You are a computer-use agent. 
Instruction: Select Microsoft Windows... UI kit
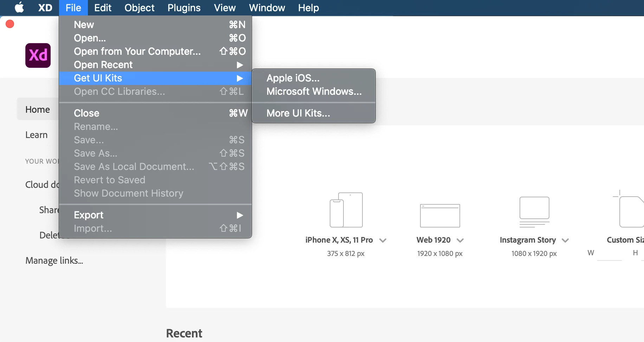point(314,91)
